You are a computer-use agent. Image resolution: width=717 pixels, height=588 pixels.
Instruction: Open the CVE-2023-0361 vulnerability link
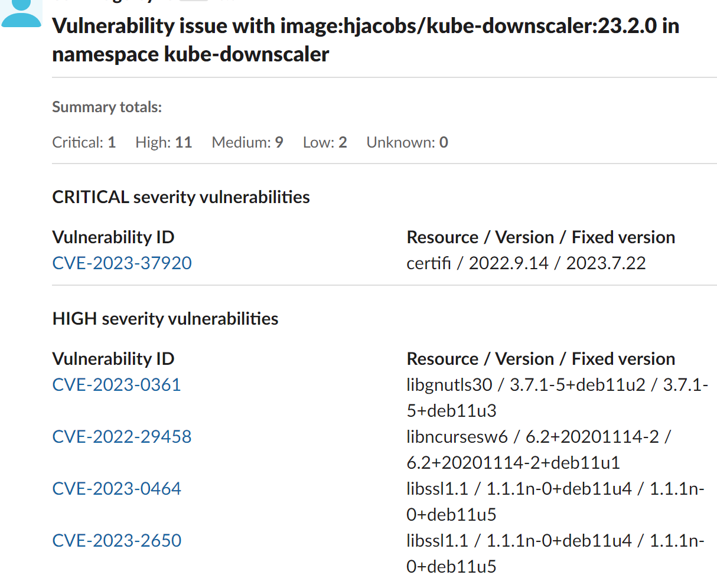116,384
